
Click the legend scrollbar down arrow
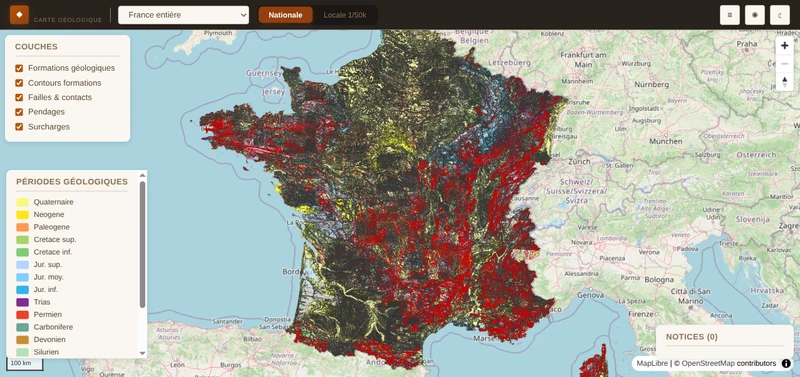(x=142, y=353)
